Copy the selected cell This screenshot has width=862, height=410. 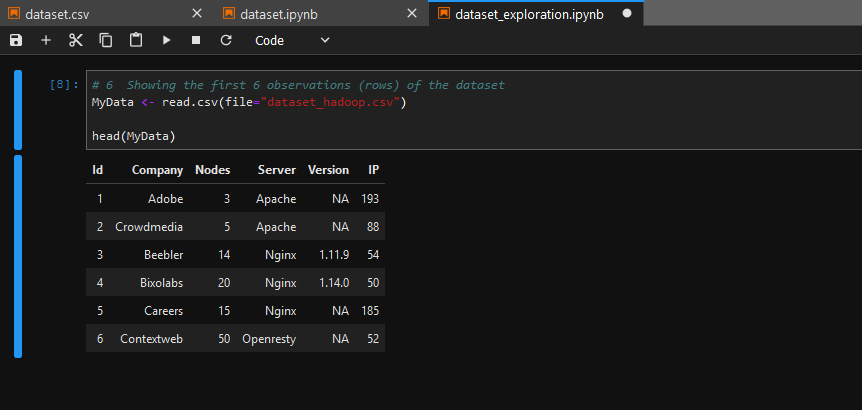[106, 40]
